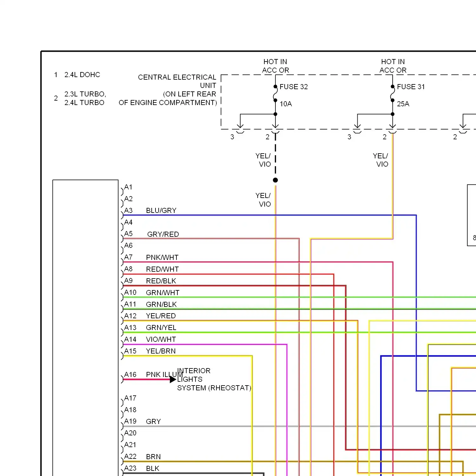The height and width of the screenshot is (476, 476).
Task: Select the GRY wire label at A19
Action: (153, 421)
